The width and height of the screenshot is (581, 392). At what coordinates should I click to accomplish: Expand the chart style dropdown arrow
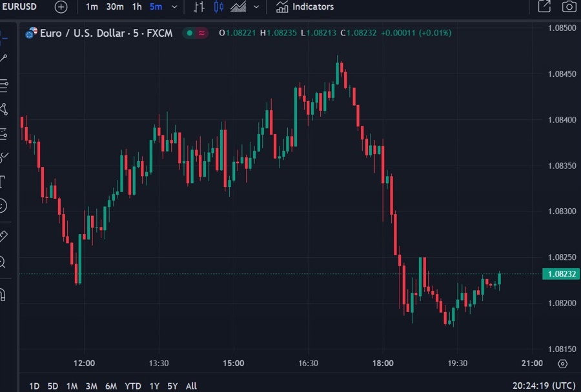(x=256, y=6)
